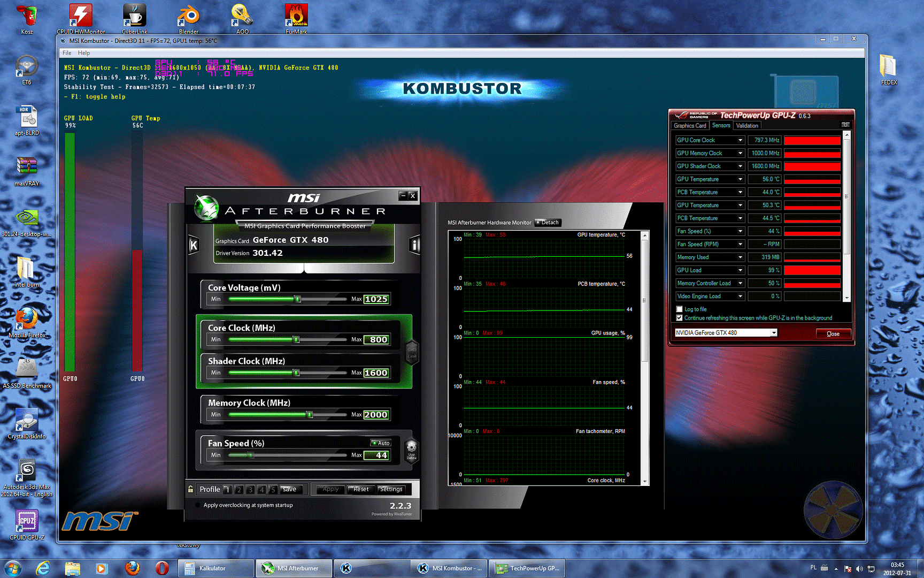The height and width of the screenshot is (578, 924).
Task: Expand the GPU Load sensor dropdown
Action: point(740,270)
